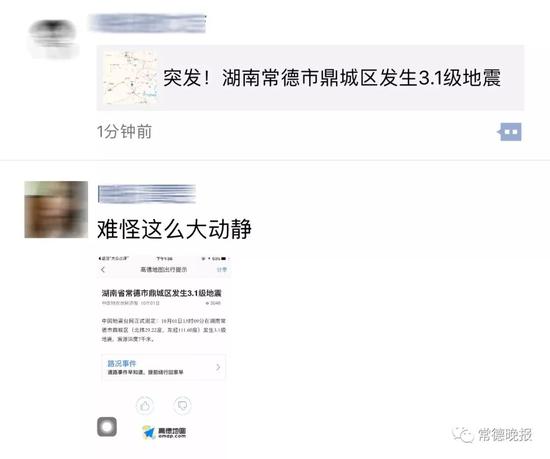Click the 常德晚报 watermark text

coord(504,435)
